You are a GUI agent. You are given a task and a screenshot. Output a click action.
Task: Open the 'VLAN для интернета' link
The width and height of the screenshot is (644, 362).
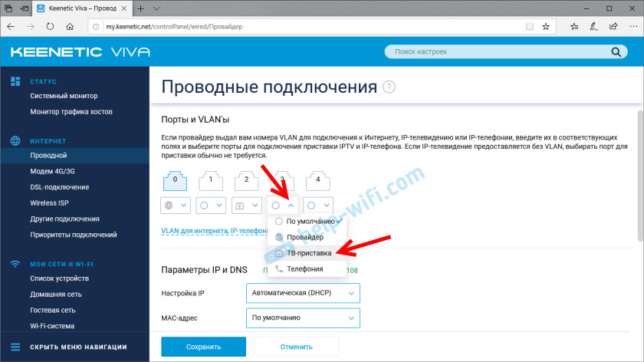click(x=215, y=231)
